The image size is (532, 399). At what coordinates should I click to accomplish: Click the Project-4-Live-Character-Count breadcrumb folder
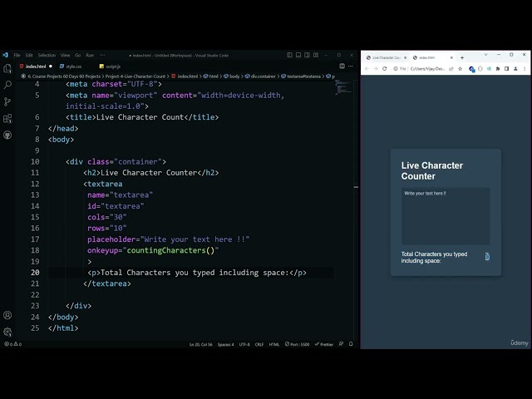tap(135, 76)
